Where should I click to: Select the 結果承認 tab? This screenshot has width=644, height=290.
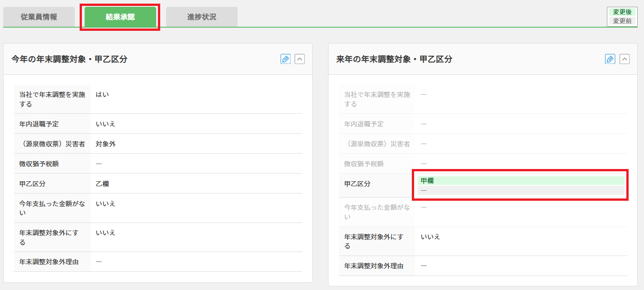tap(120, 17)
